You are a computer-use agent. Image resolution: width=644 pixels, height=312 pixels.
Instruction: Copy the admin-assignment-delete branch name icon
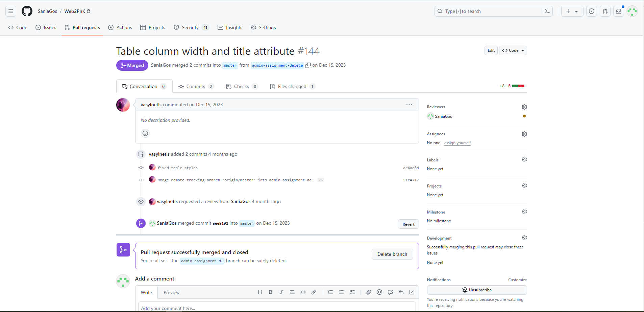coord(308,65)
